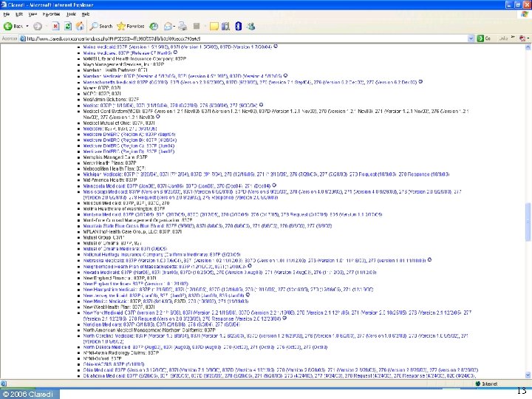
Task: Click the info icon after Maryland Medicaid
Action: click(x=285, y=75)
